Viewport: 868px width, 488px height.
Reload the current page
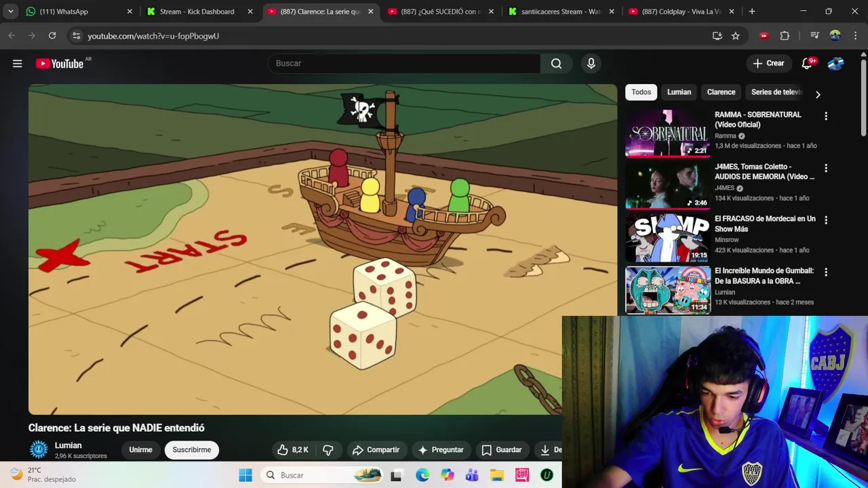point(52,36)
